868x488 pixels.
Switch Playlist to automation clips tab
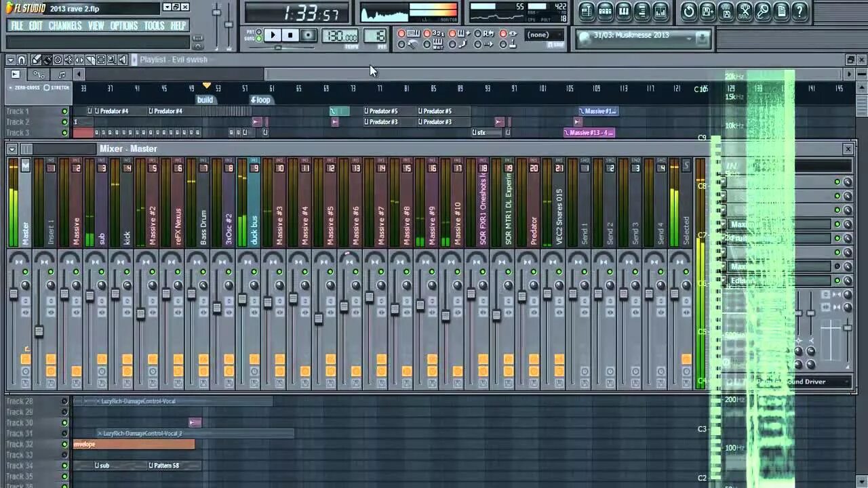coord(38,75)
